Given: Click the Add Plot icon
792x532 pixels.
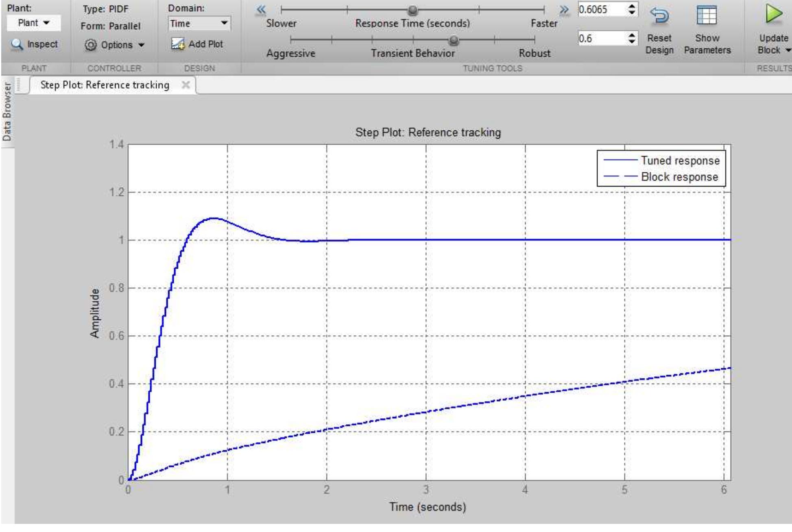Looking at the screenshot, I should 178,43.
